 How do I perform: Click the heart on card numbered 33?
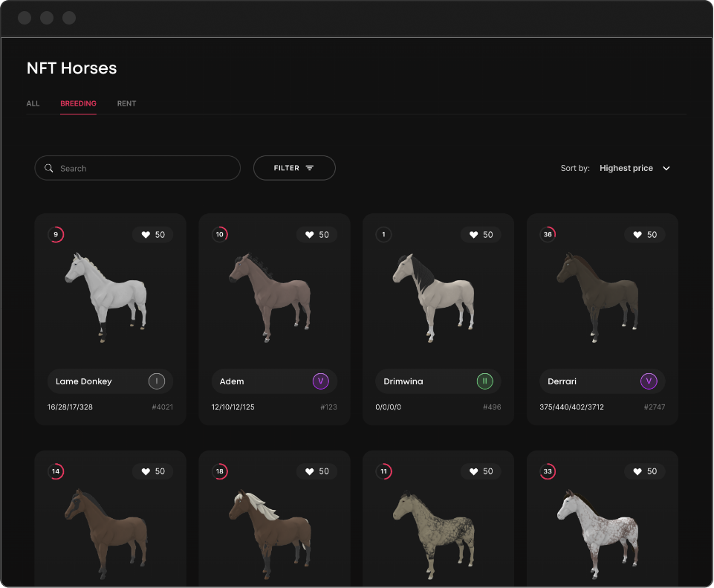pos(637,471)
